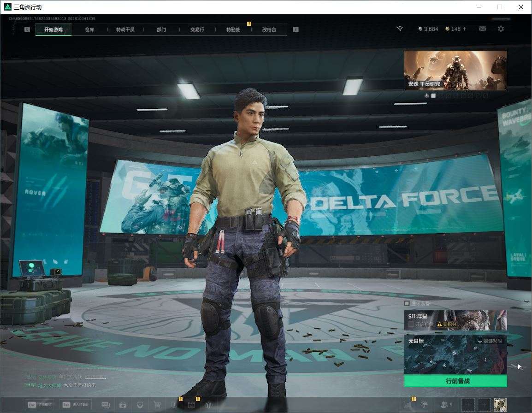Click the 行前备战 green button

coord(455,381)
